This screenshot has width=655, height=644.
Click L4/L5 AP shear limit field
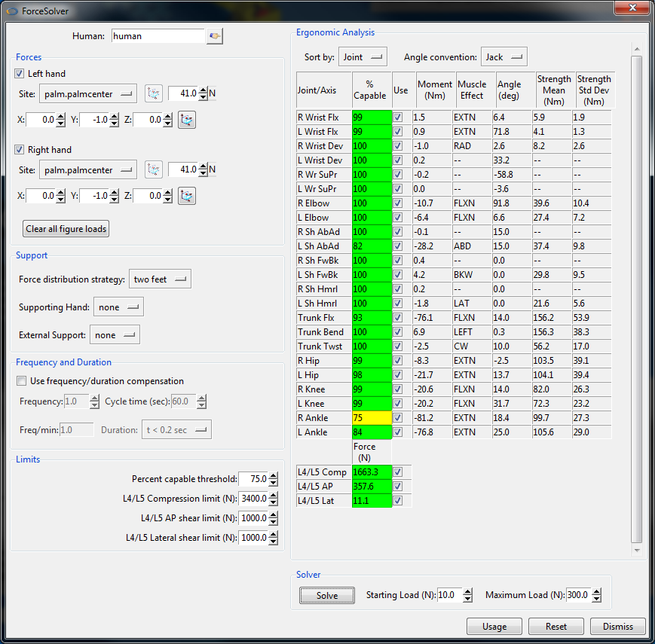[253, 518]
